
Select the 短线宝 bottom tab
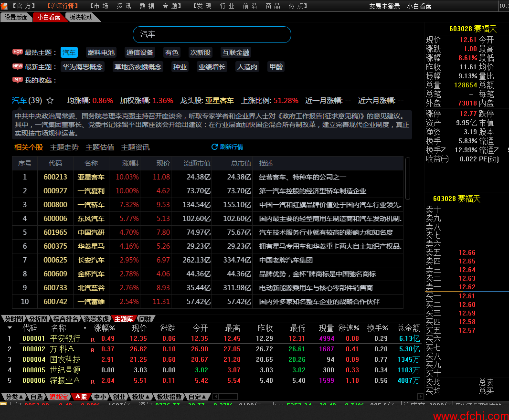click(59, 397)
